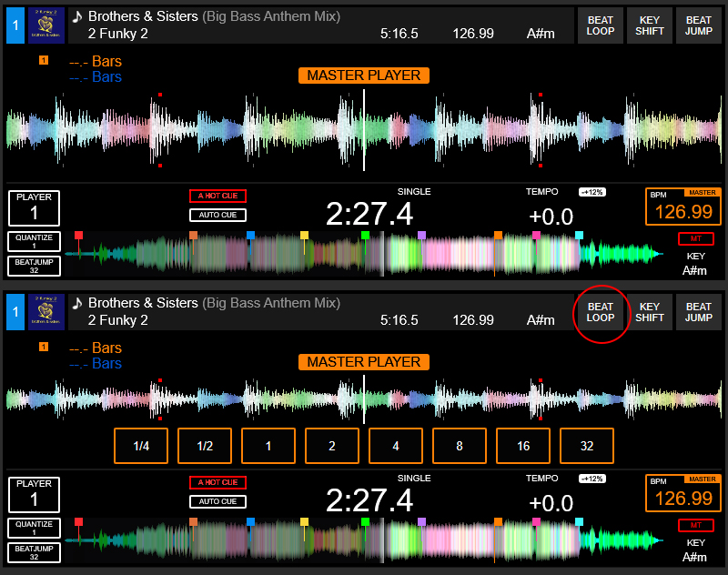Screen dimensions: 728x575
Task: Click MASTER PLAYER label in upper panel
Action: pos(363,76)
